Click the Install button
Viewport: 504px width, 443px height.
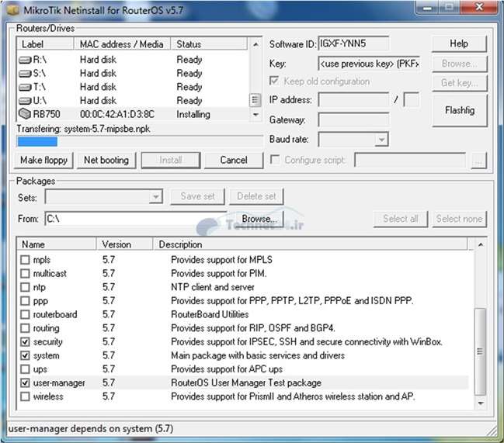click(x=171, y=160)
